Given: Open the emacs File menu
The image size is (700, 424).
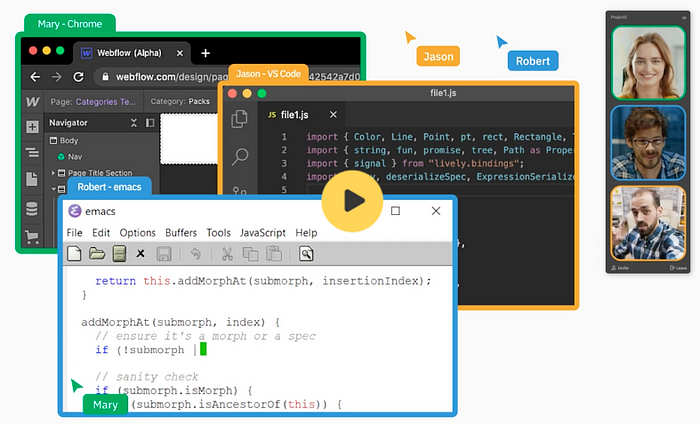Looking at the screenshot, I should [x=75, y=233].
